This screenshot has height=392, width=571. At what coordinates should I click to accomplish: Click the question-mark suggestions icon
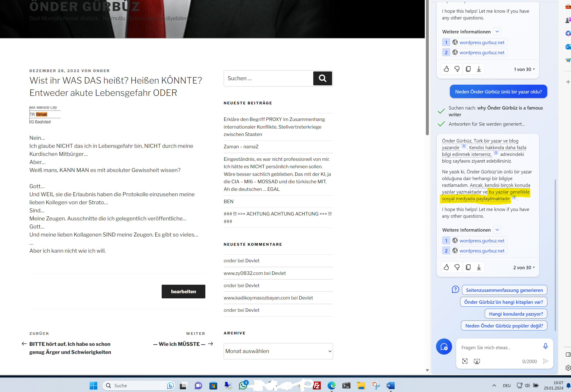pyautogui.click(x=455, y=289)
